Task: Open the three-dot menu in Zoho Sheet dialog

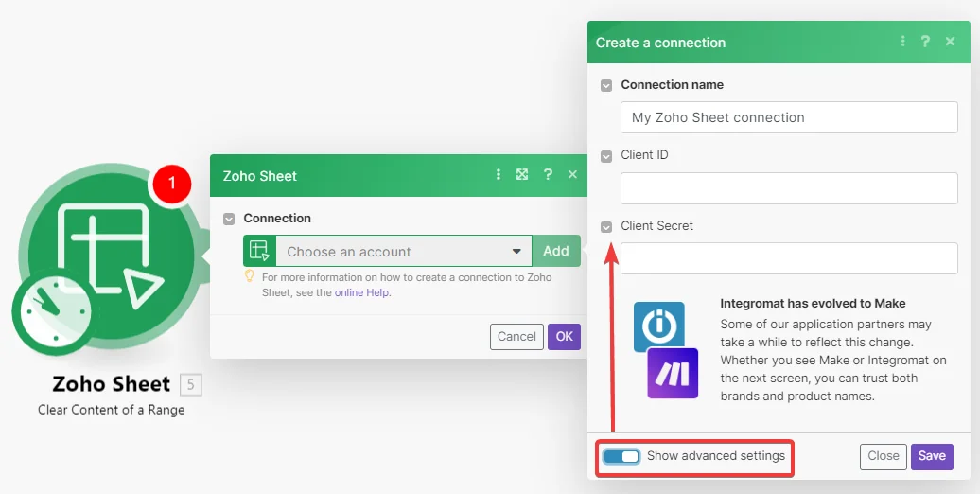Action: (x=499, y=174)
